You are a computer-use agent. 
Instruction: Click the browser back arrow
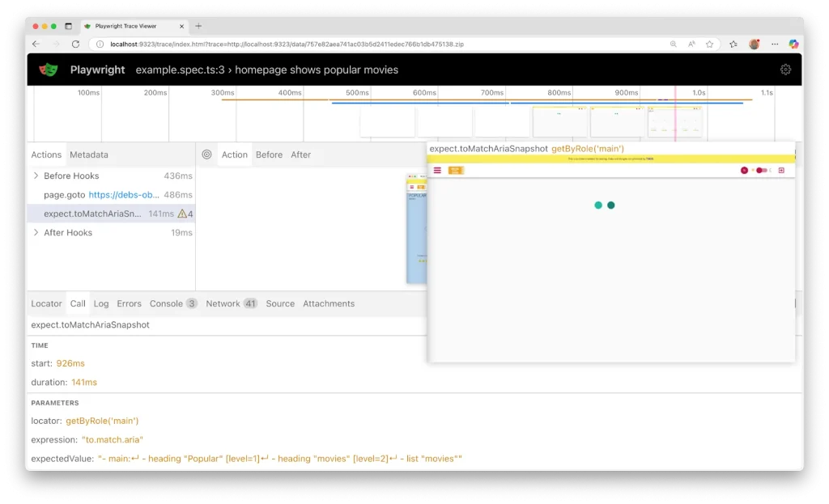tap(36, 44)
